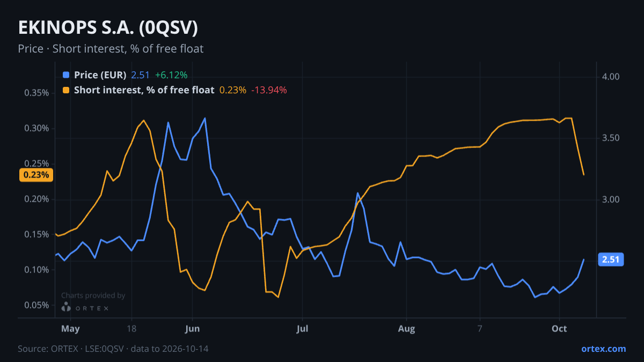Click the 0.25% left axis label
Viewport: 644px width, 362px height.
(x=36, y=164)
